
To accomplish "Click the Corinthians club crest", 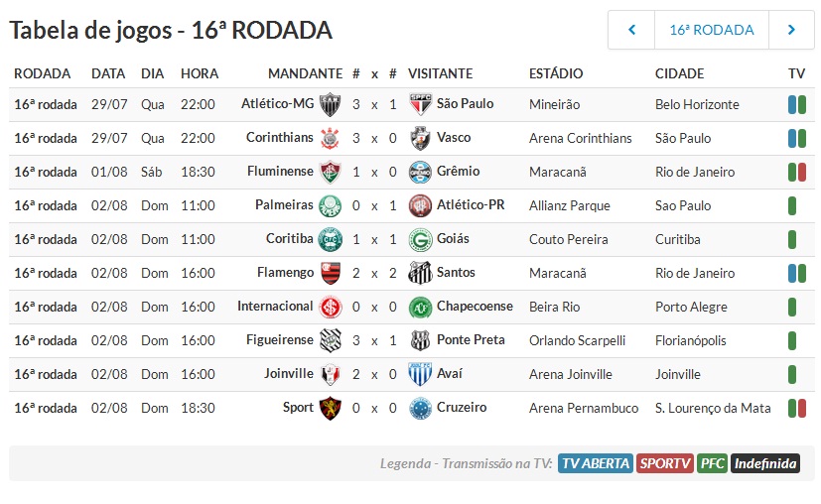I will [x=330, y=139].
